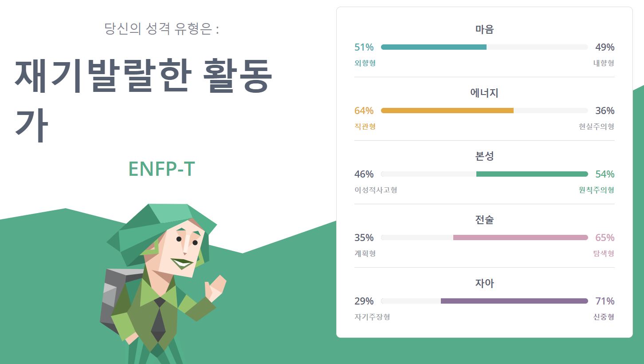
Task: Click the 계획형 trait label
Action: 365,253
